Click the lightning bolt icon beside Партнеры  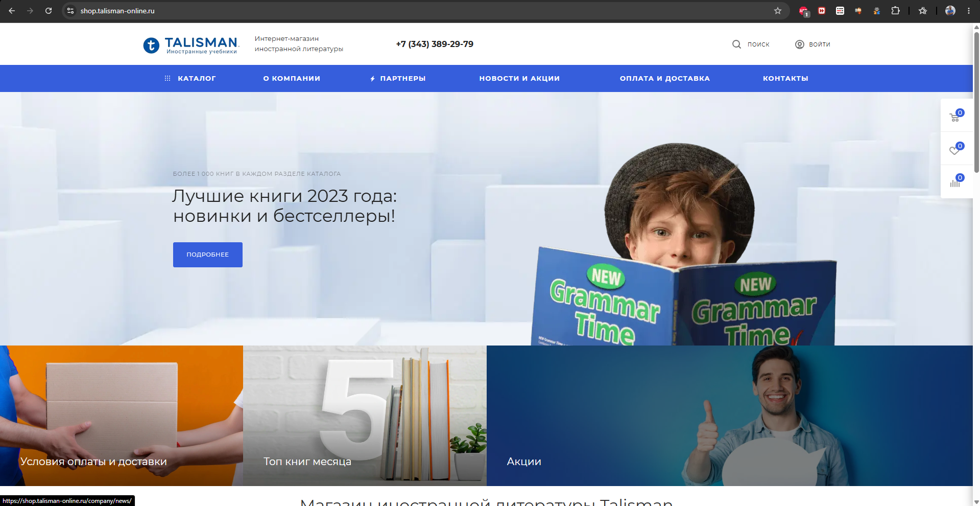tap(373, 79)
